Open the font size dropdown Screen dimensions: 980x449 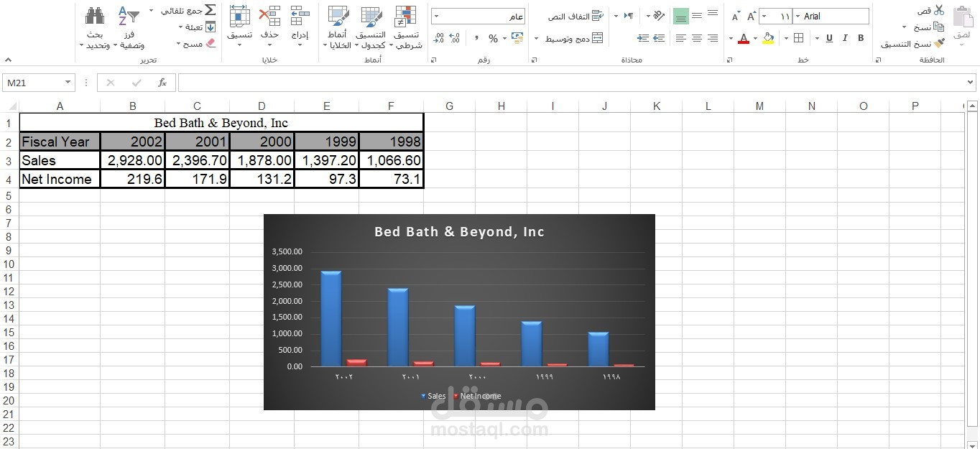coord(763,16)
